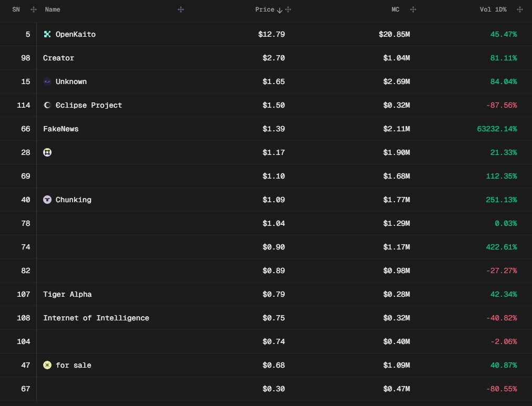This screenshot has height=406, width=532.
Task: Select the 251.13% volume change value
Action: click(502, 200)
